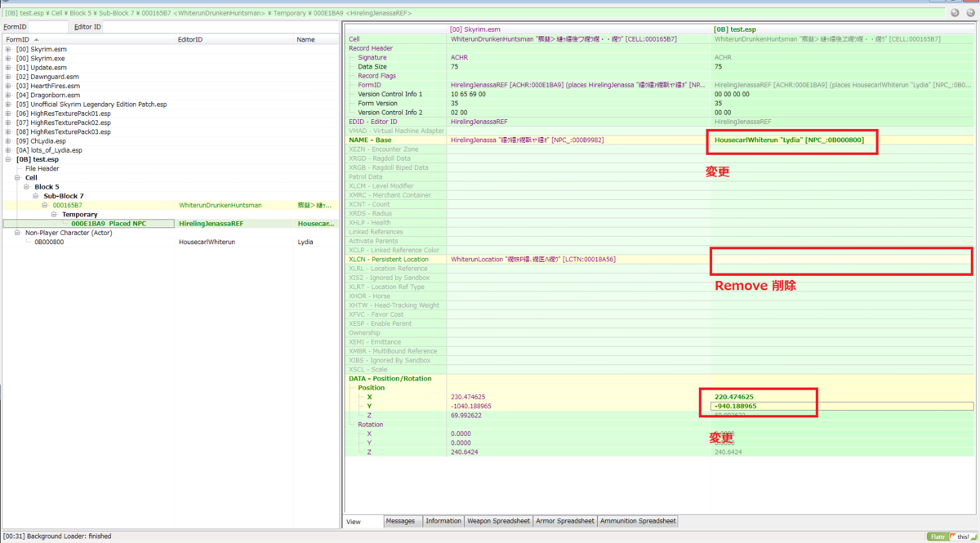Expand the [0A] lots_of_Lydia.esp node
Viewport: 980px width, 543px height.
8,150
